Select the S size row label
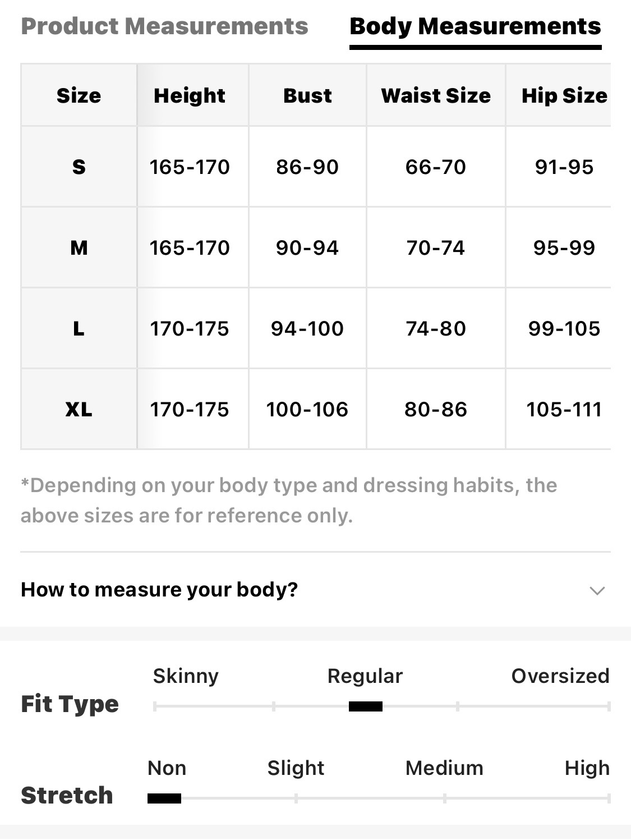The image size is (631, 840). (79, 167)
